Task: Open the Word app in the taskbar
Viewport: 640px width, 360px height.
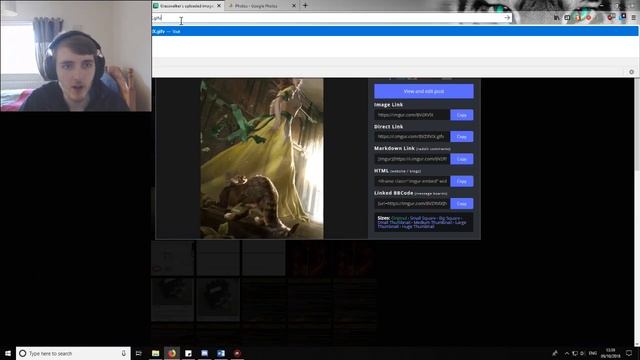Action: pyautogui.click(x=221, y=353)
